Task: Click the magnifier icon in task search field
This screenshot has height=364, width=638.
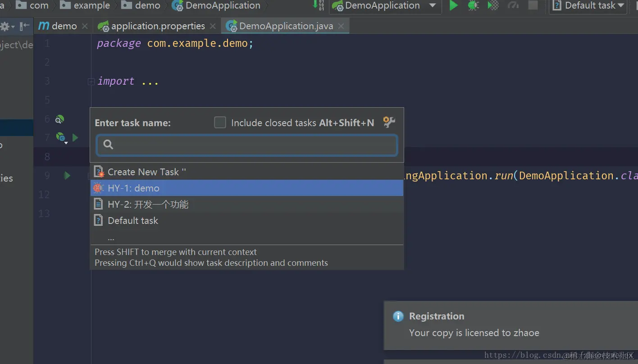Action: [108, 145]
